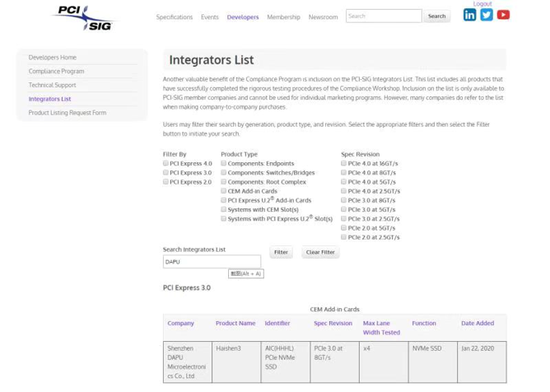Click the Filter button
Viewport: 550px width, 392px height.
pyautogui.click(x=281, y=252)
